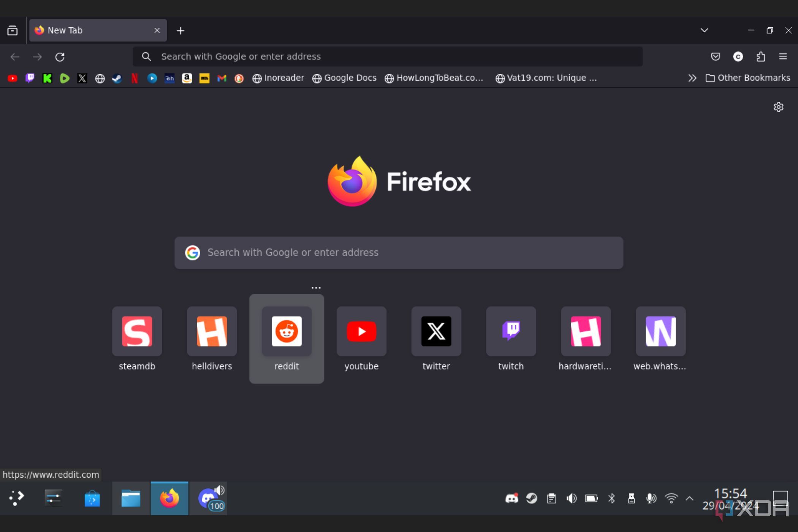Open the helldivers shortcut tile
Screen dimensions: 798x532
[x=212, y=339]
